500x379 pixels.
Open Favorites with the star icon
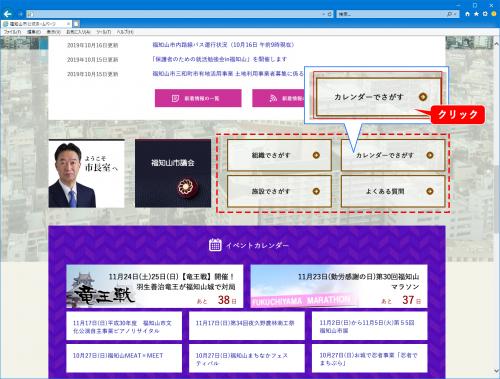476,14
